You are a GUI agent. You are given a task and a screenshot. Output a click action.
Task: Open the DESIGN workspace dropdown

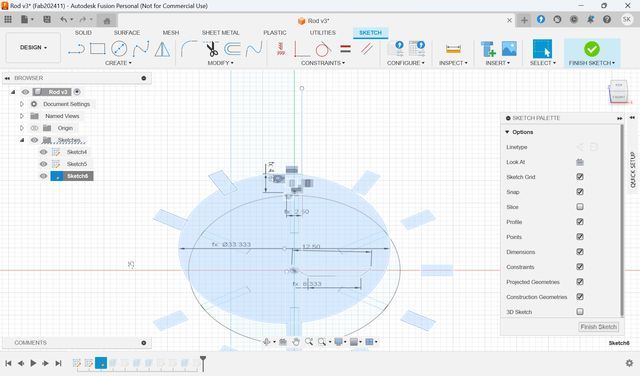[x=33, y=48]
